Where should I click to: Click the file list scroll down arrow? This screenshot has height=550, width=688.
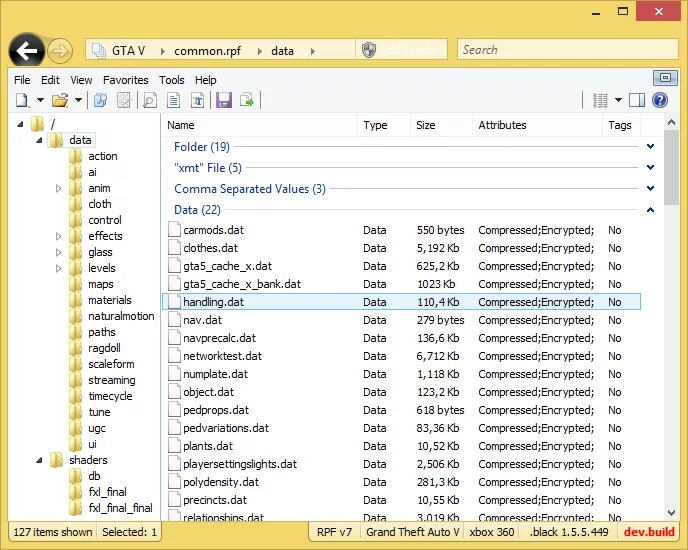point(671,513)
